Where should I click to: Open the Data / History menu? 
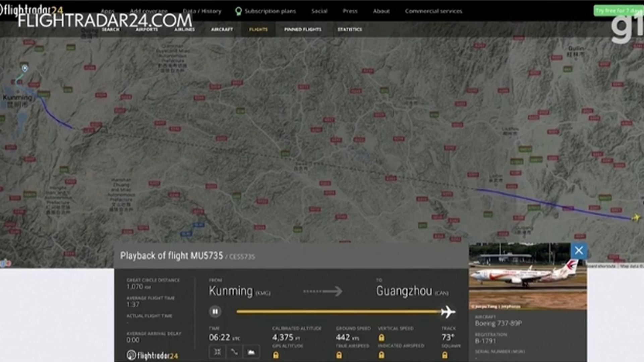click(202, 11)
